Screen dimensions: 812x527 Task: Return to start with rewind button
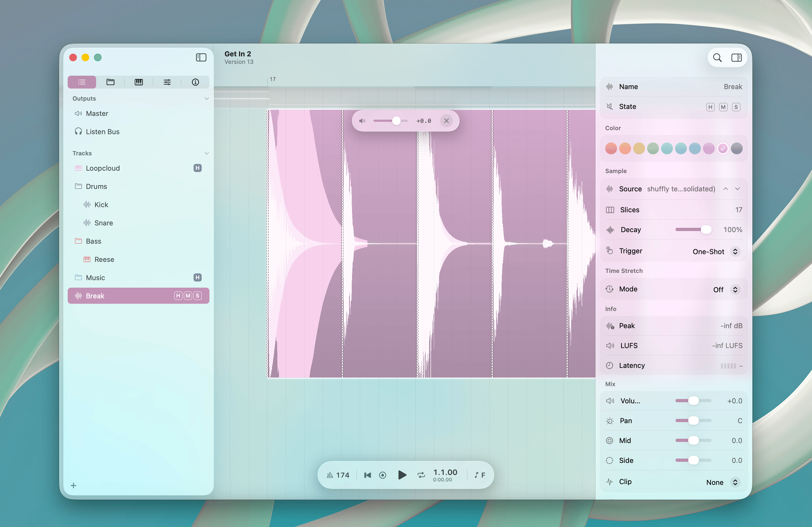point(367,475)
